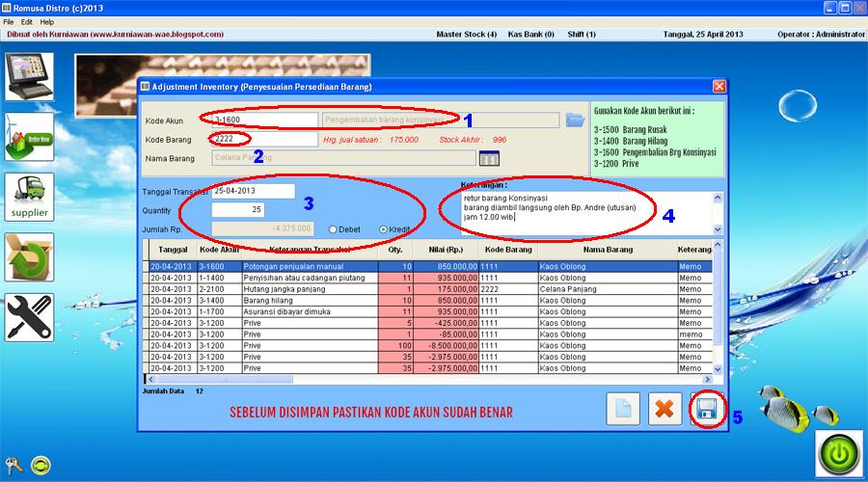Viewport: 868px width, 482px height.
Task: Click the table horizontal scroll right arrow
Action: [707, 380]
